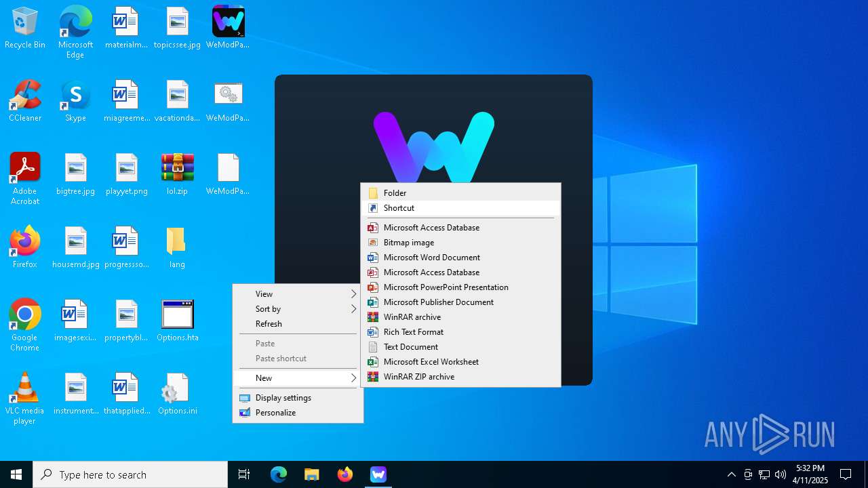This screenshot has width=868, height=488.
Task: Select the vacationda... image file icon
Action: [177, 102]
